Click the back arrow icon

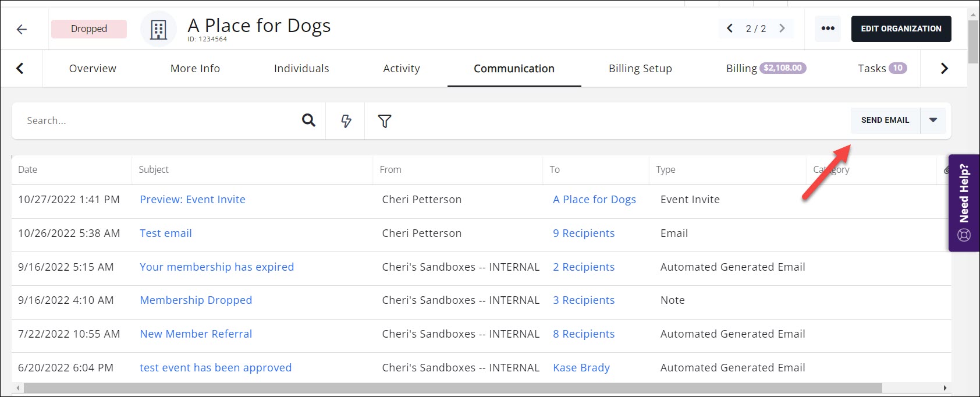(x=22, y=29)
